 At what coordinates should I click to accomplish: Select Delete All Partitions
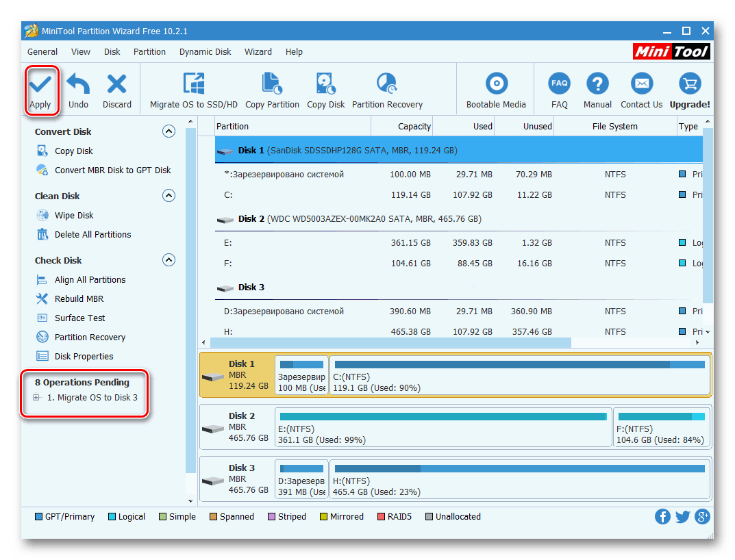[x=84, y=234]
